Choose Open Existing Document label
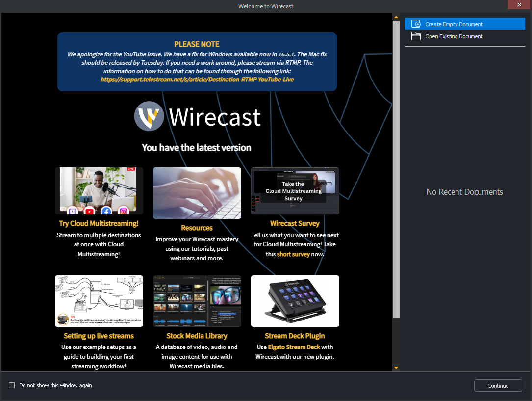 pyautogui.click(x=454, y=36)
